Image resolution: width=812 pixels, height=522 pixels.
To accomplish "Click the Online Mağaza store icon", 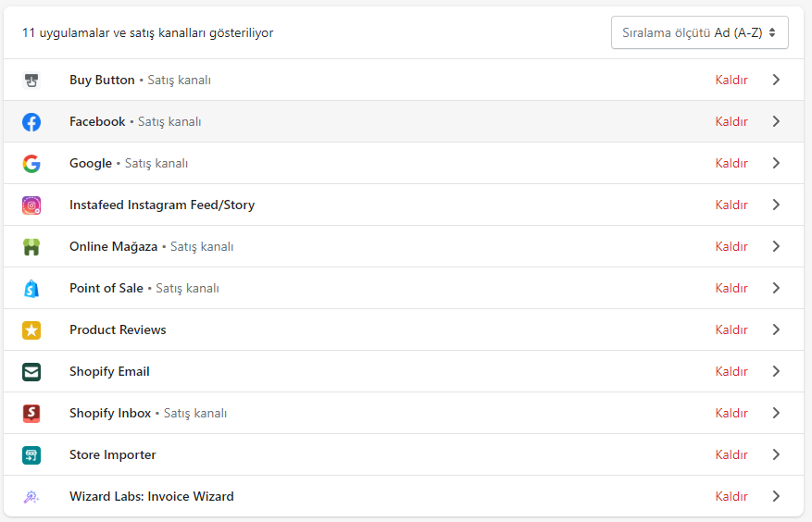I will [31, 247].
